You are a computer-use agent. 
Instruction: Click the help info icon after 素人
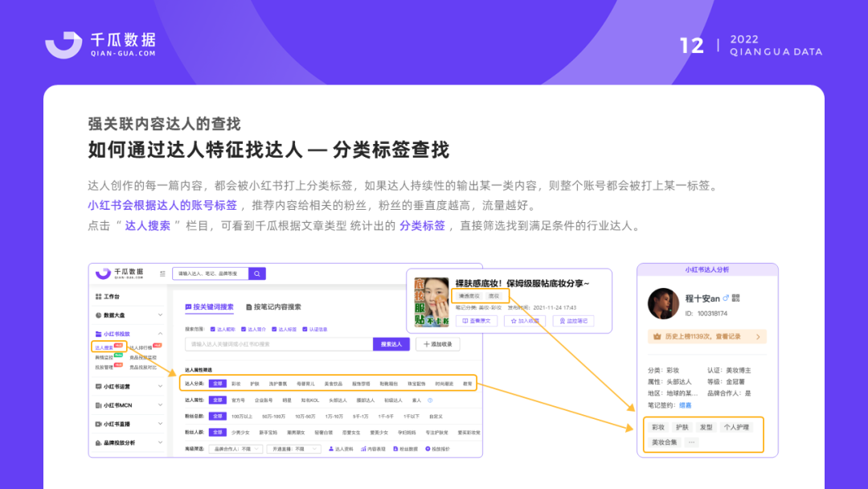430,401
